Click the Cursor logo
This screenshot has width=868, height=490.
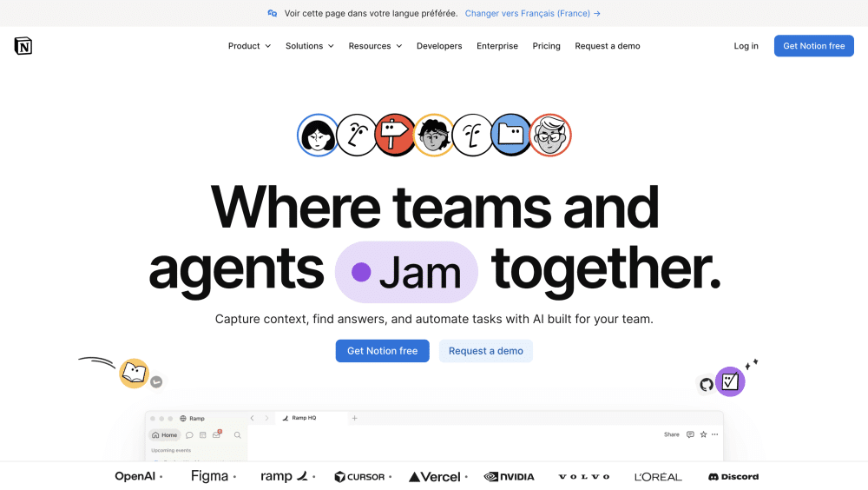point(359,477)
